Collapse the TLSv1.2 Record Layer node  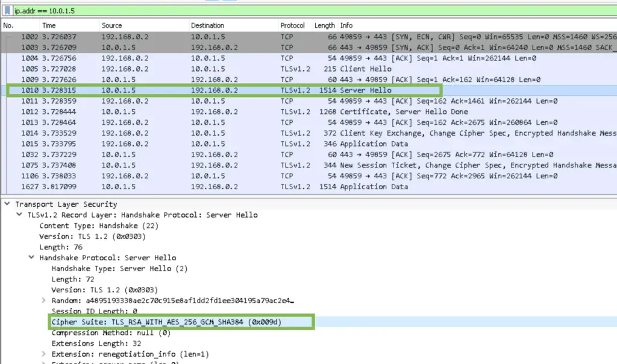(19, 215)
